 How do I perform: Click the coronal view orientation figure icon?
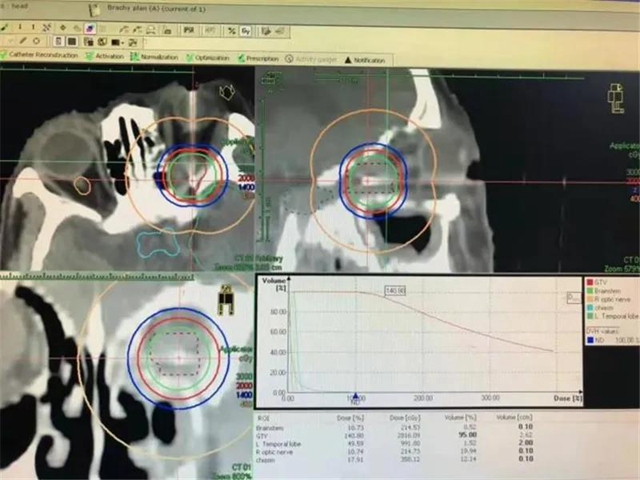(225, 300)
